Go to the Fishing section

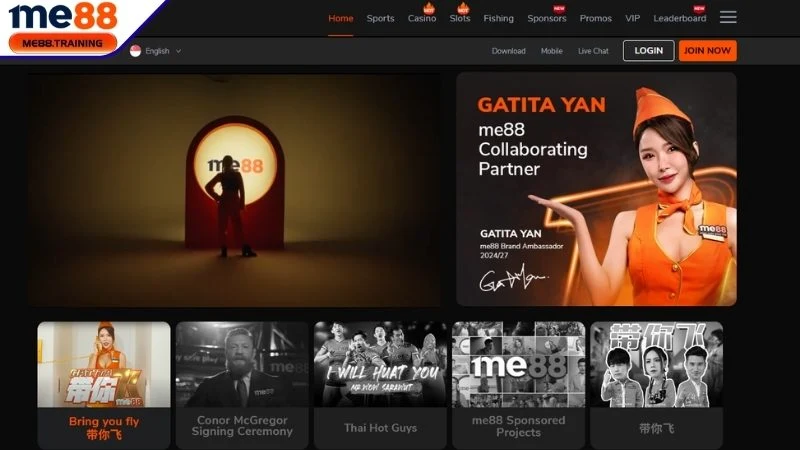498,18
